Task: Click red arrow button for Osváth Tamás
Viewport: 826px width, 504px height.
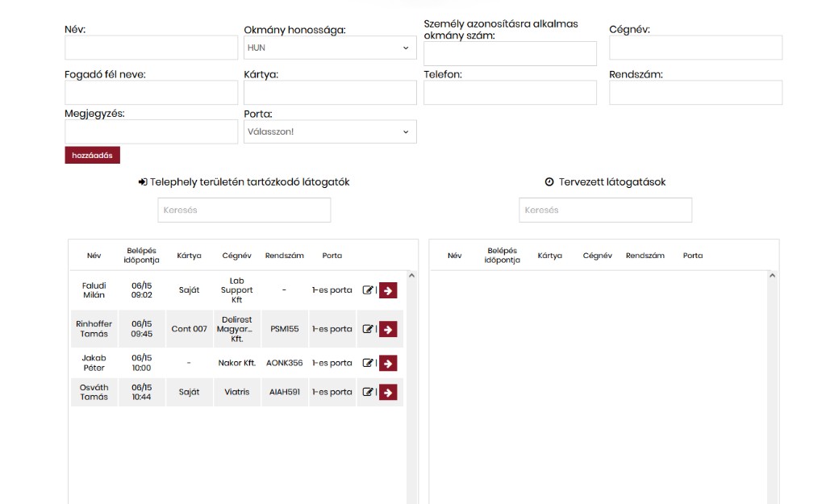Action: tap(388, 392)
